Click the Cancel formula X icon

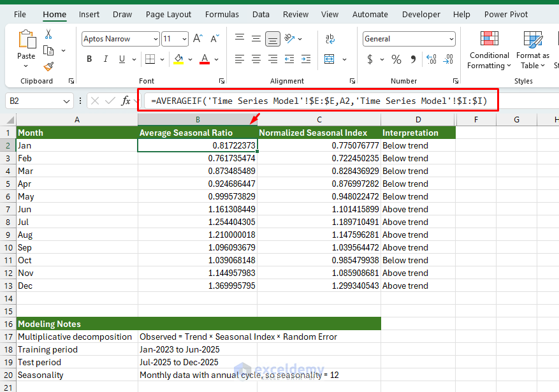[95, 101]
